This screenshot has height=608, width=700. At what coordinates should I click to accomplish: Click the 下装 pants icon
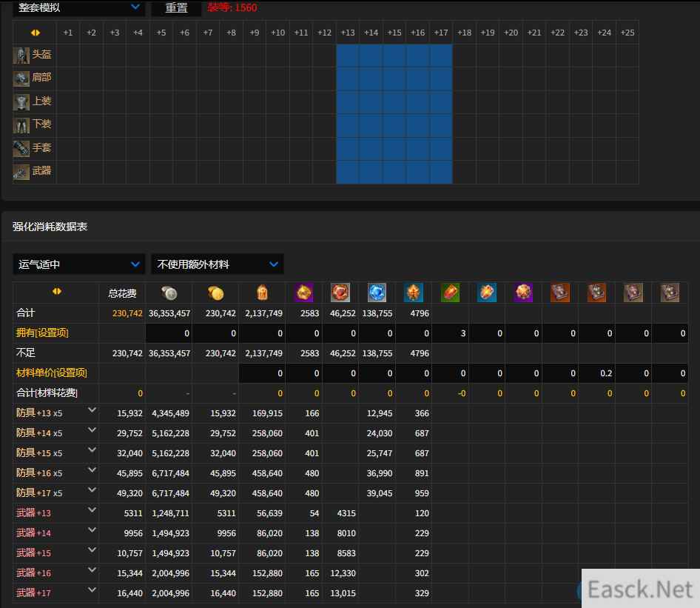(x=21, y=125)
